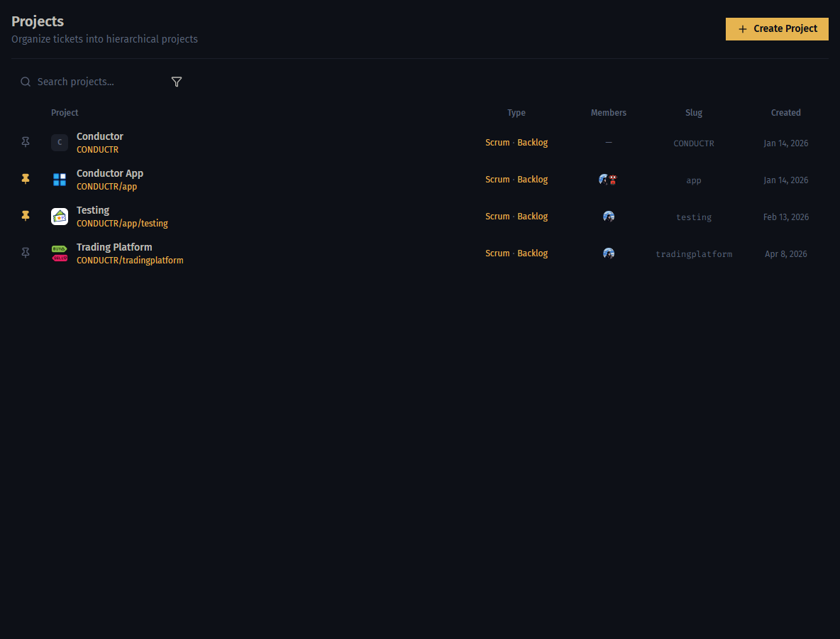Click Scrum type in Trading Platform row
This screenshot has height=639, width=840.
497,253
